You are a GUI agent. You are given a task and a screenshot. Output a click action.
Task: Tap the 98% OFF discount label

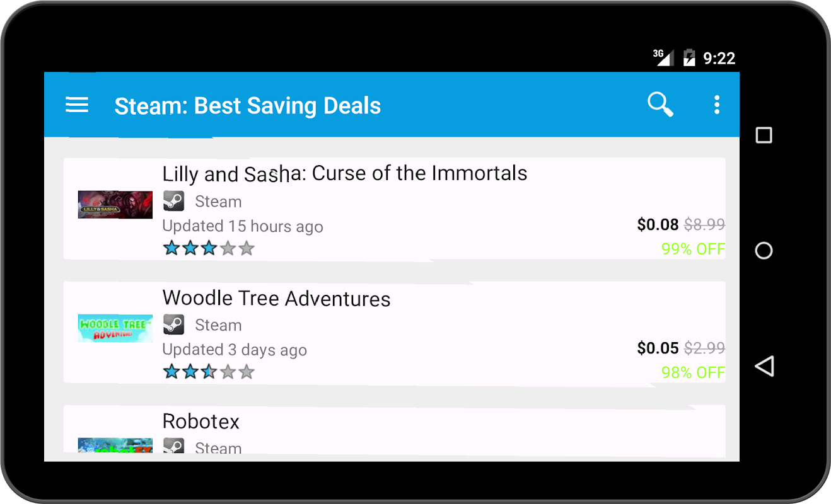[693, 372]
